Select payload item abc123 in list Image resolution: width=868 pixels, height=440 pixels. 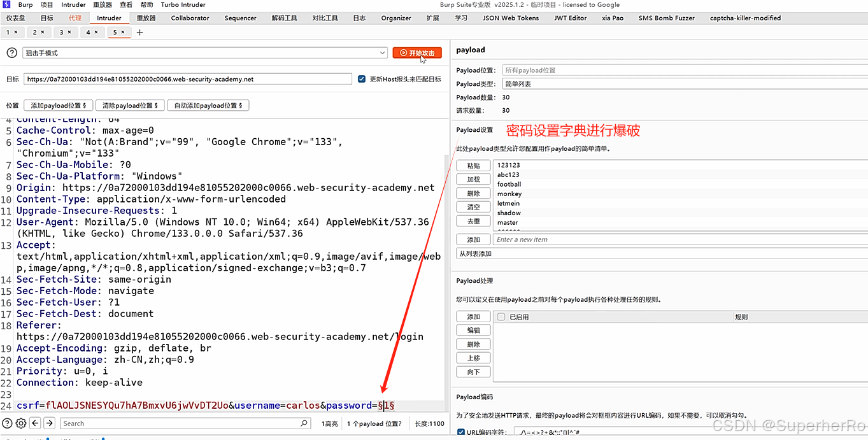[681, 174]
